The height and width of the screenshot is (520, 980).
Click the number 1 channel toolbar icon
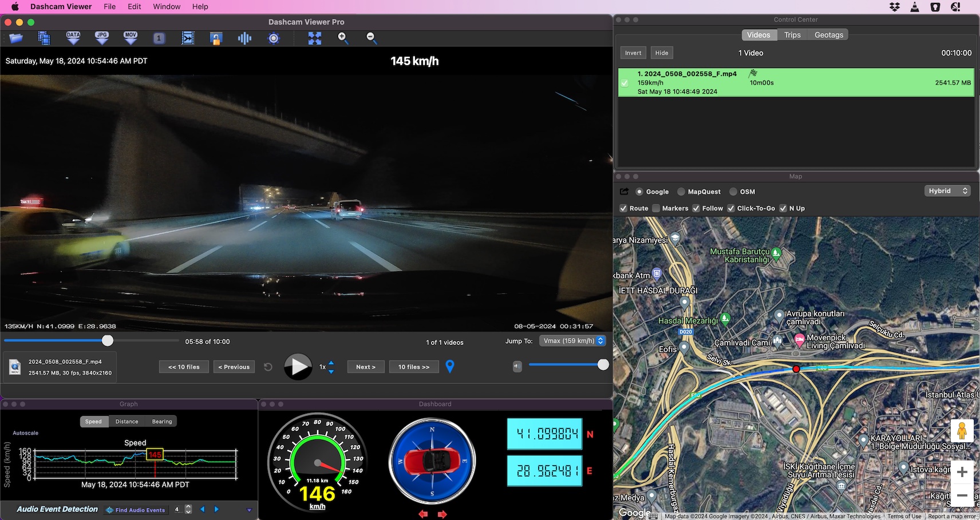[x=159, y=38]
